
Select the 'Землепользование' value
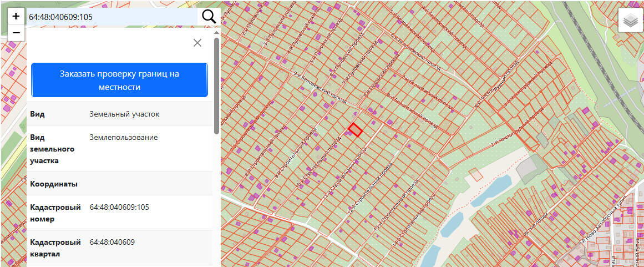[124, 137]
